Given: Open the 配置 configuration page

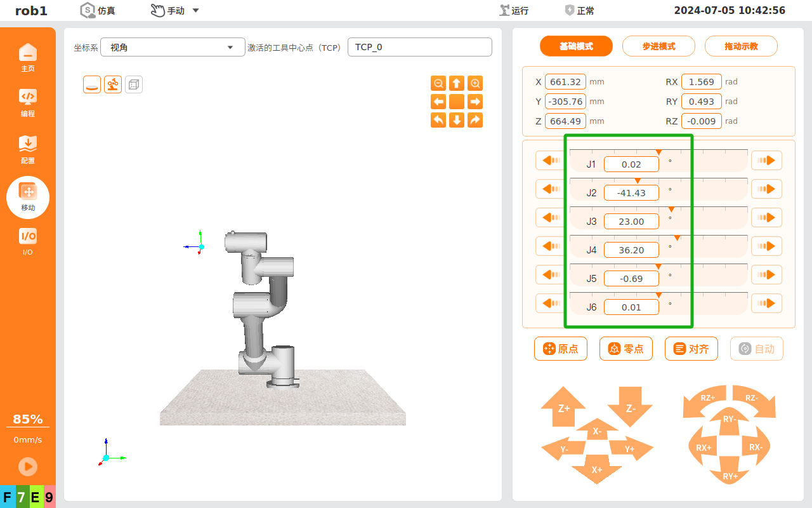Looking at the screenshot, I should click(28, 149).
